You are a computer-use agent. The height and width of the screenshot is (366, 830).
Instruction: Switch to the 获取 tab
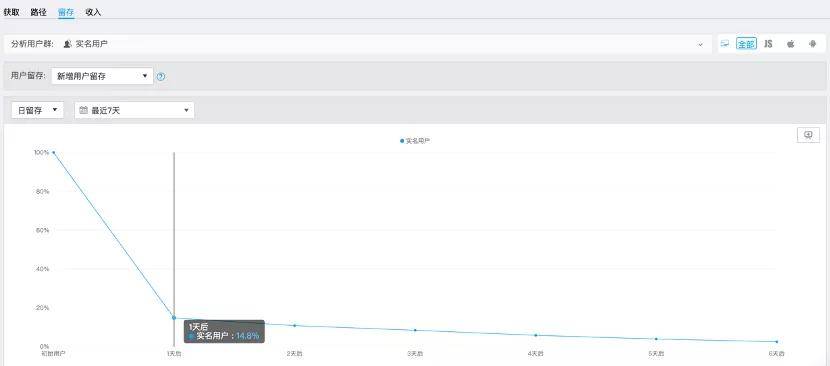pos(11,12)
